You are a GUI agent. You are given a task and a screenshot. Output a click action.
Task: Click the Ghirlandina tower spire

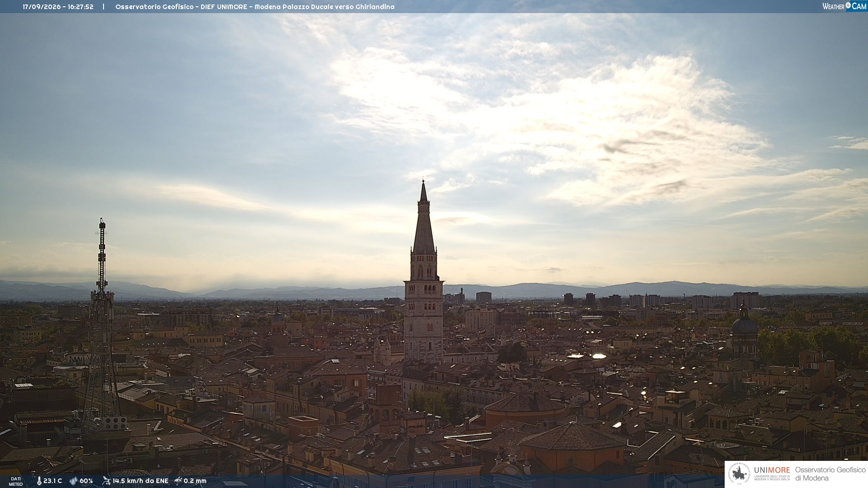[x=424, y=217]
